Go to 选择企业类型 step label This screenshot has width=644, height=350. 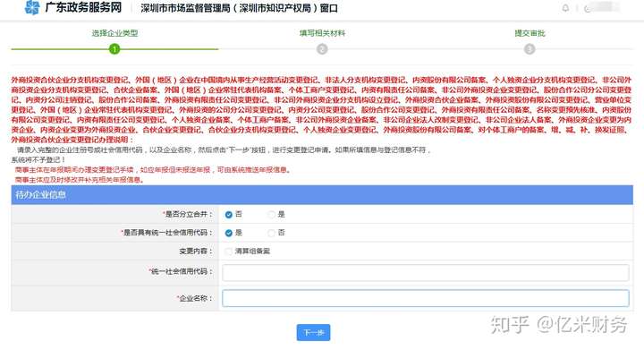(114, 33)
